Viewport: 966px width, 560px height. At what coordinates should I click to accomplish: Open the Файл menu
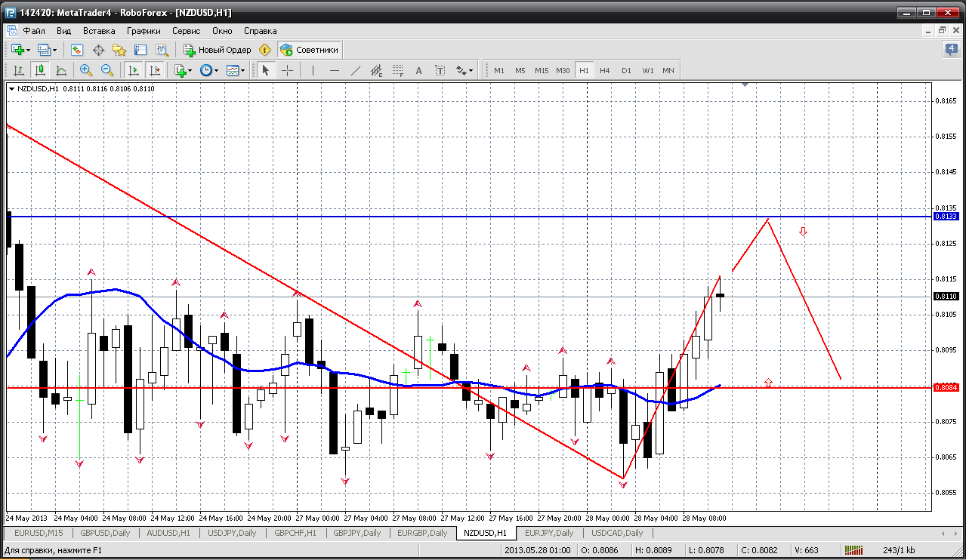34,31
